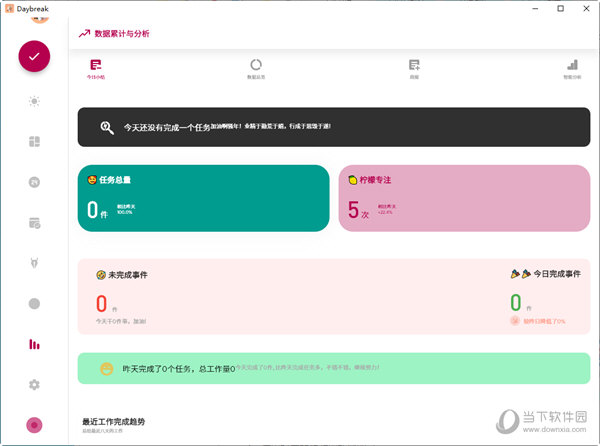The height and width of the screenshot is (446, 600).
Task: Click the dark banner magnifier icon
Action: [107, 128]
